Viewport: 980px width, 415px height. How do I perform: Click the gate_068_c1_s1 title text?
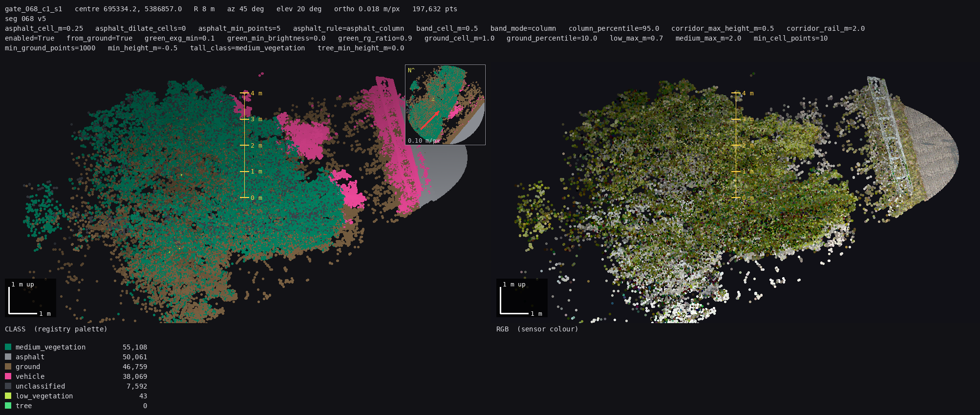(34, 9)
